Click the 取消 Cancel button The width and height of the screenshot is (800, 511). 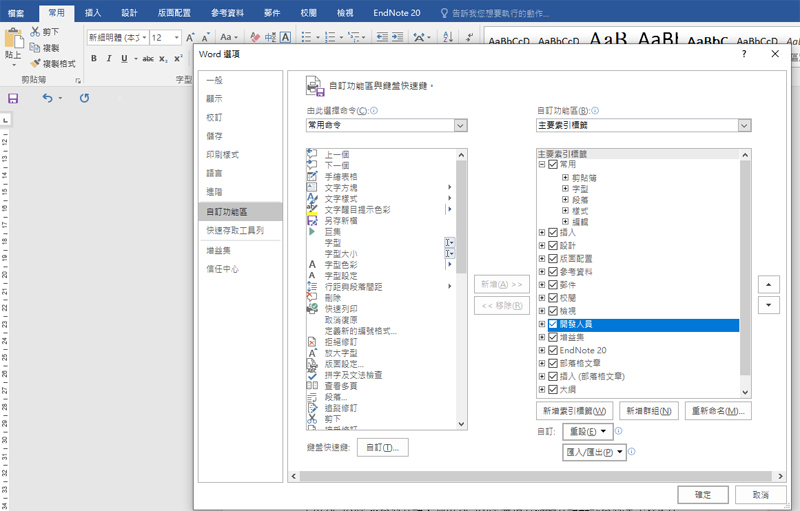pyautogui.click(x=760, y=495)
